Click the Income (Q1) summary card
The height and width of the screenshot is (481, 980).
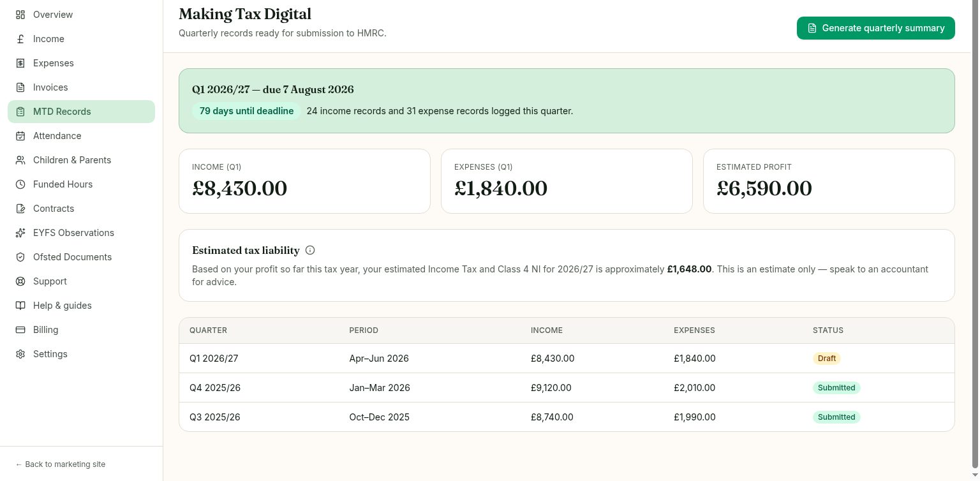click(x=304, y=181)
